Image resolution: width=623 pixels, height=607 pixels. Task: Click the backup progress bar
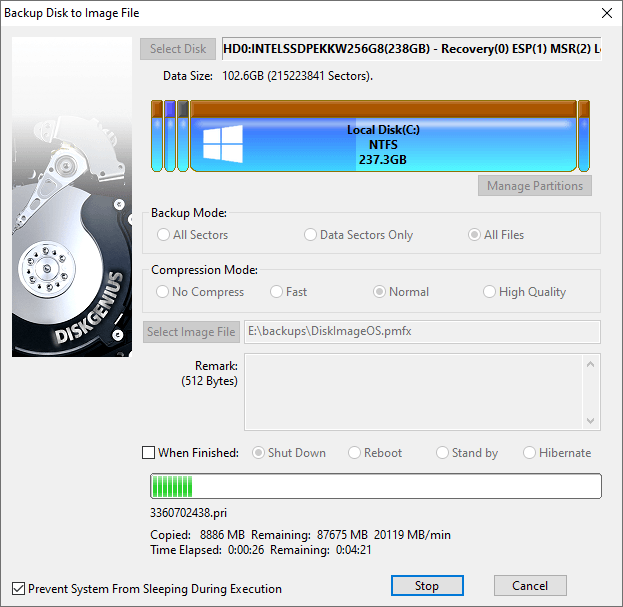[x=375, y=486]
